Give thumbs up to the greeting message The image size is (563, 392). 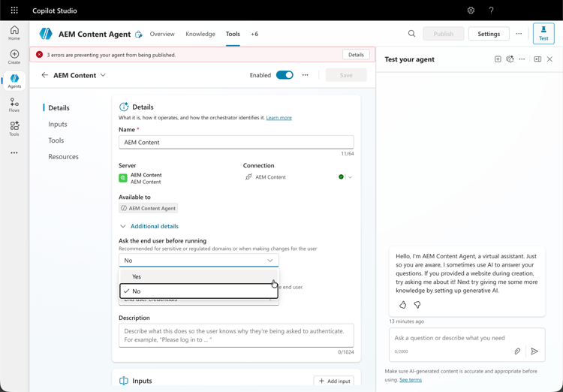pyautogui.click(x=402, y=305)
